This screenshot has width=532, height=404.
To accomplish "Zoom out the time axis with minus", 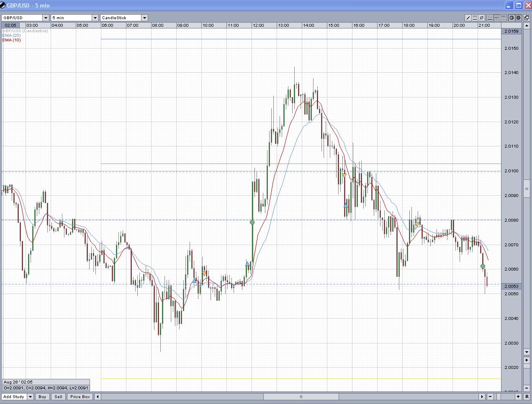I will pos(490,396).
